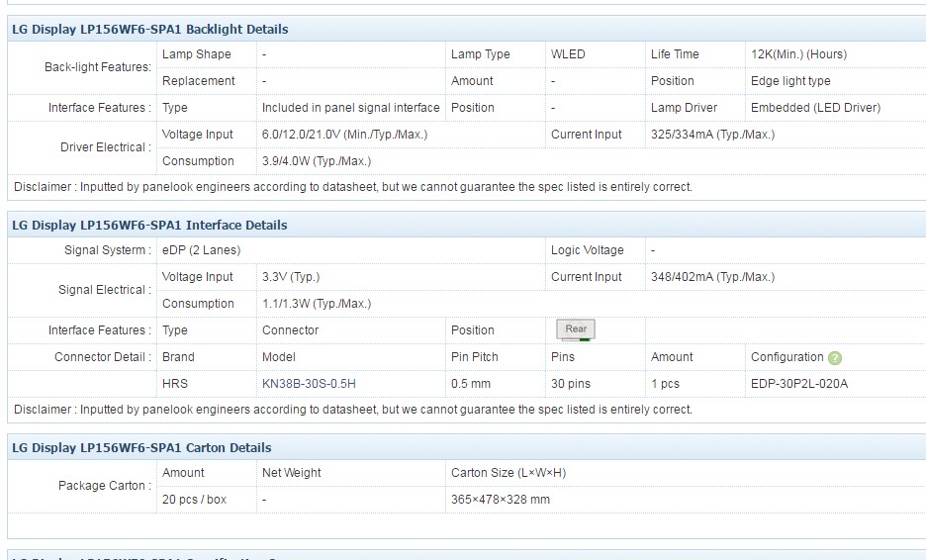Click the Lamp Driver label
Screen dimensions: 926x560
tap(684, 108)
